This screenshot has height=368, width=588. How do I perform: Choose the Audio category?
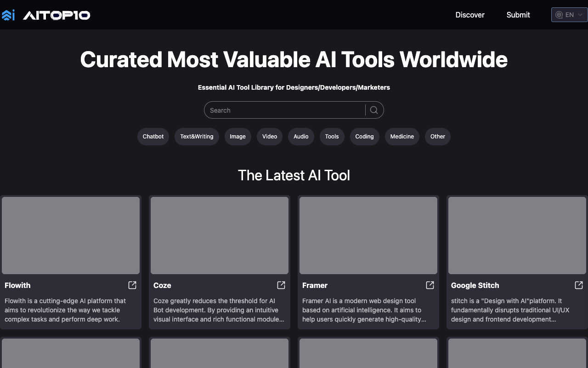(301, 137)
